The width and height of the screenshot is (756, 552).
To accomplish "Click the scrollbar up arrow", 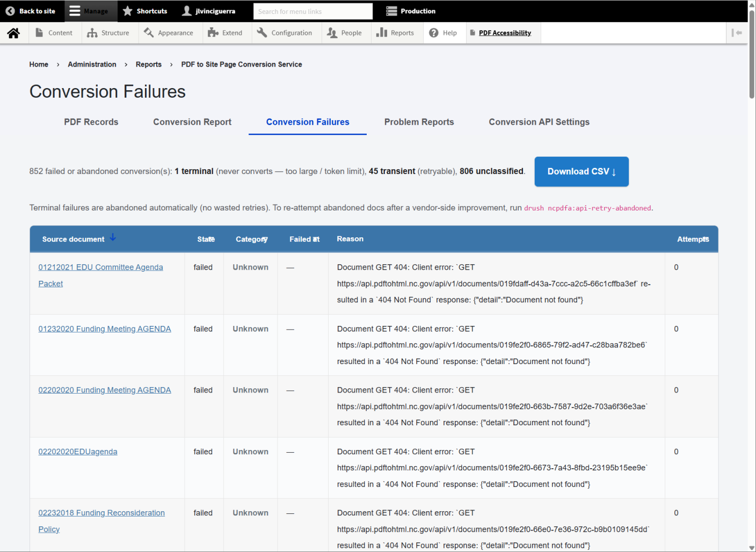I will [x=752, y=4].
